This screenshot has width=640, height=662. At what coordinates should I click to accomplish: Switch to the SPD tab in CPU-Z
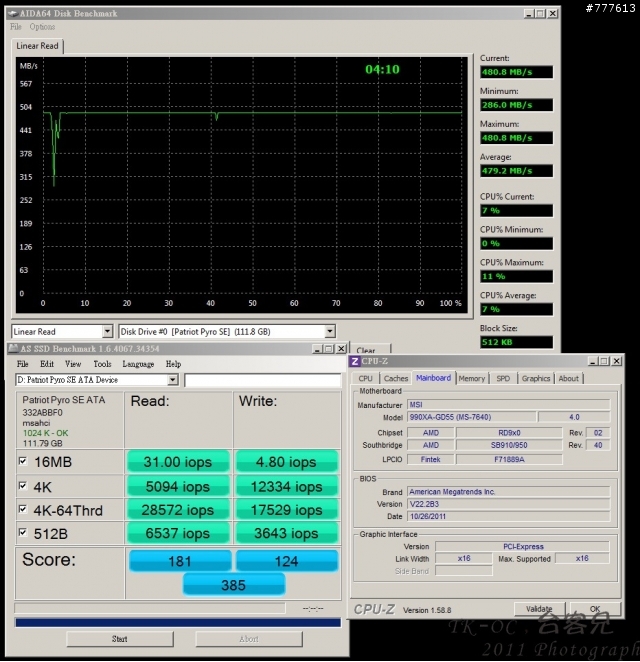503,378
